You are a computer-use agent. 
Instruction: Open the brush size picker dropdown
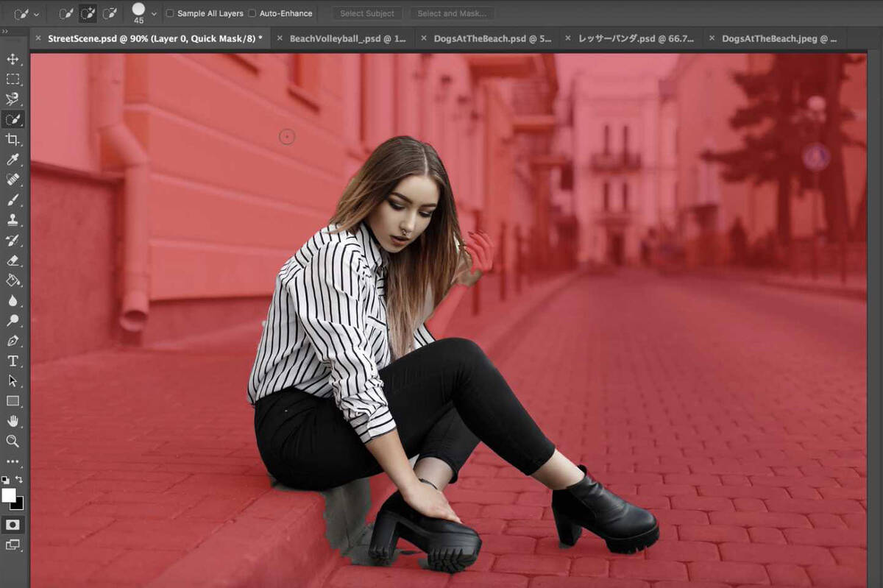tap(153, 13)
